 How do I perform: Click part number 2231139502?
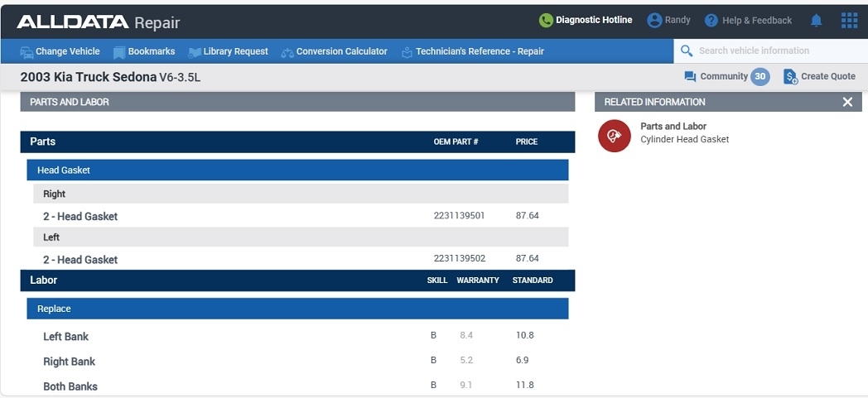460,258
